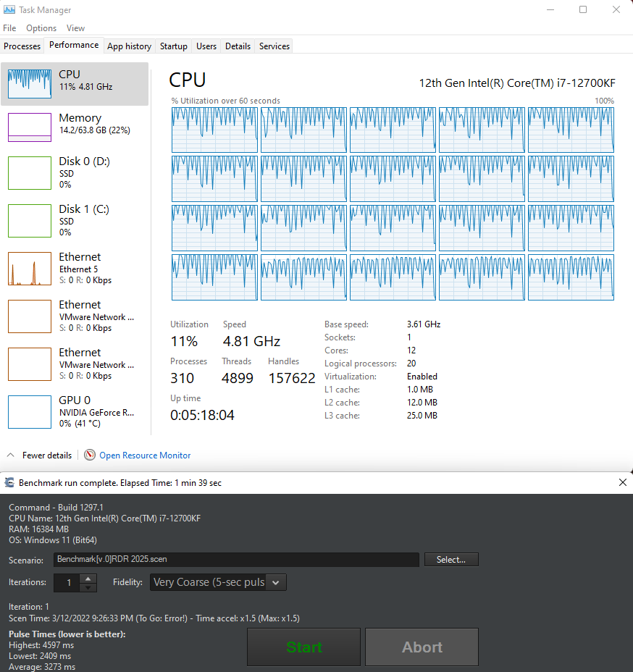Click the Up time value 0:05:18:04

click(202, 415)
